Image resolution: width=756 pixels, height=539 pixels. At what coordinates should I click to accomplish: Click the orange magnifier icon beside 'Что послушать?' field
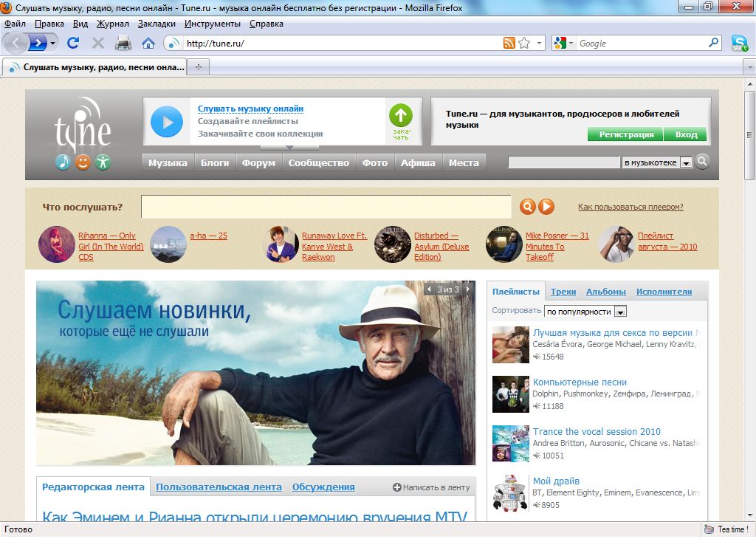tap(527, 207)
